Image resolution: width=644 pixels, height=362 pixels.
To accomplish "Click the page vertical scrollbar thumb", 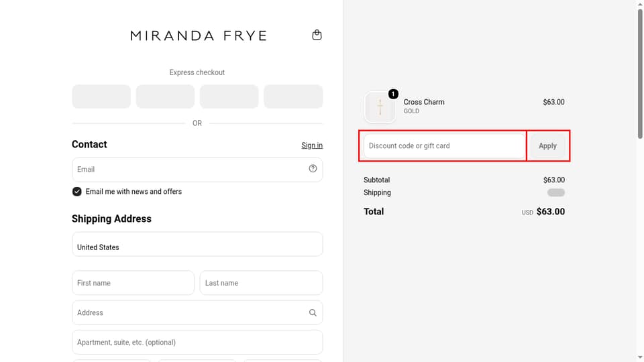I will click(640, 74).
